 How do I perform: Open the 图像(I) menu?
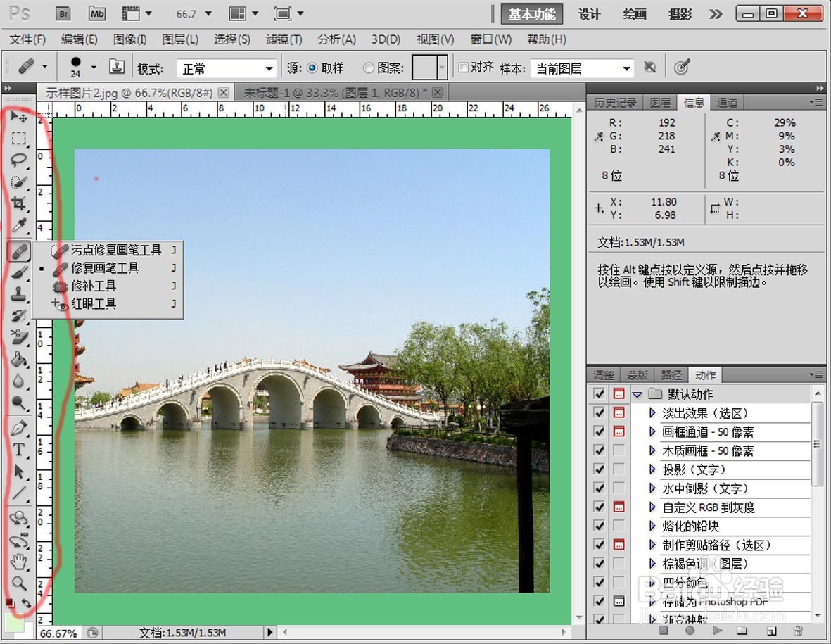click(130, 39)
